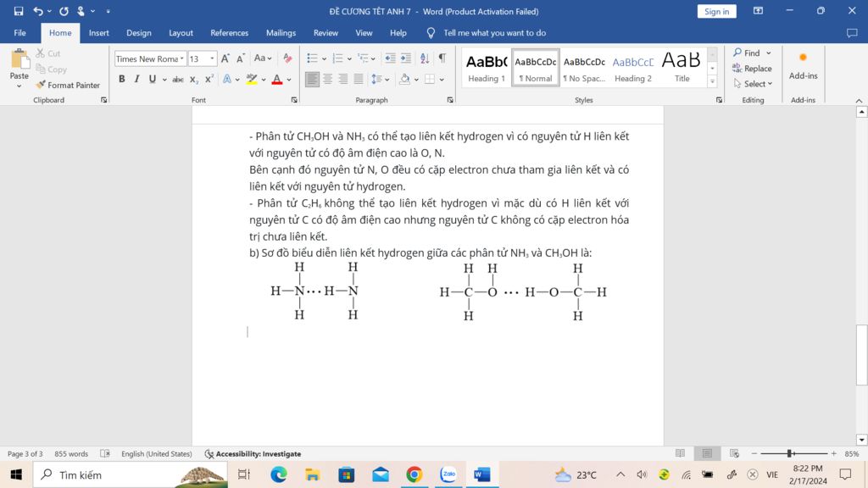
Task: Open Replace in the Editing group
Action: (752, 68)
